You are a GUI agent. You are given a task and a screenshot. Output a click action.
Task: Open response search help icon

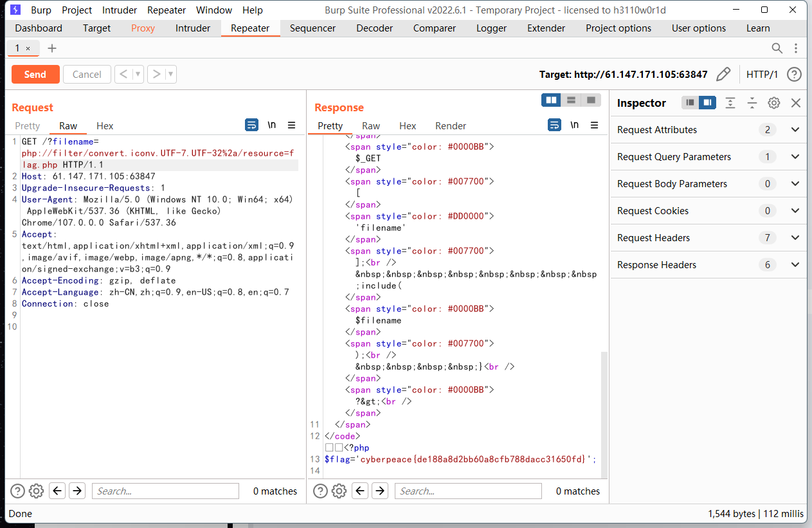[x=320, y=491]
